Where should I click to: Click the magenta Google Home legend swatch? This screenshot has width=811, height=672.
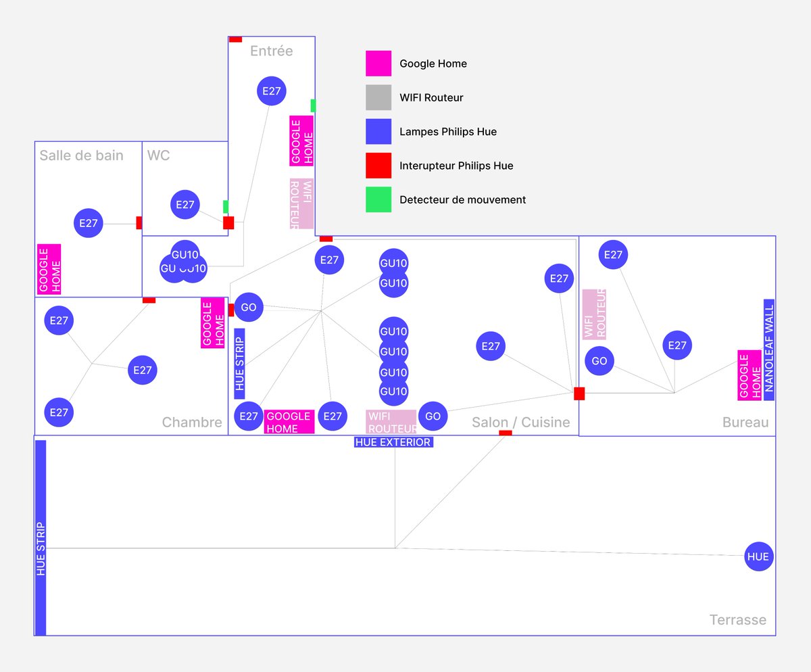coord(378,64)
